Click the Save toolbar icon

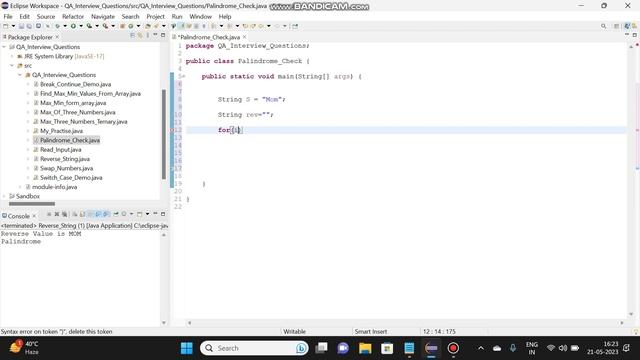(x=21, y=26)
